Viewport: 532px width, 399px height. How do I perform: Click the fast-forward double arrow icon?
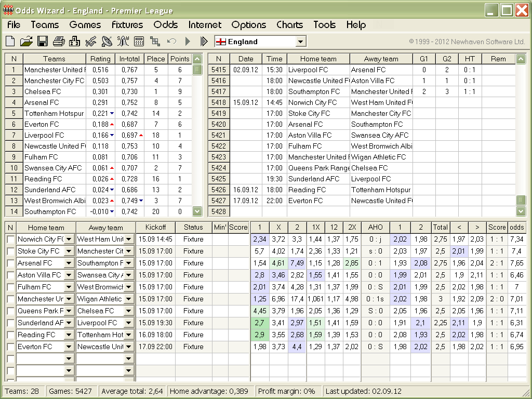(x=204, y=42)
